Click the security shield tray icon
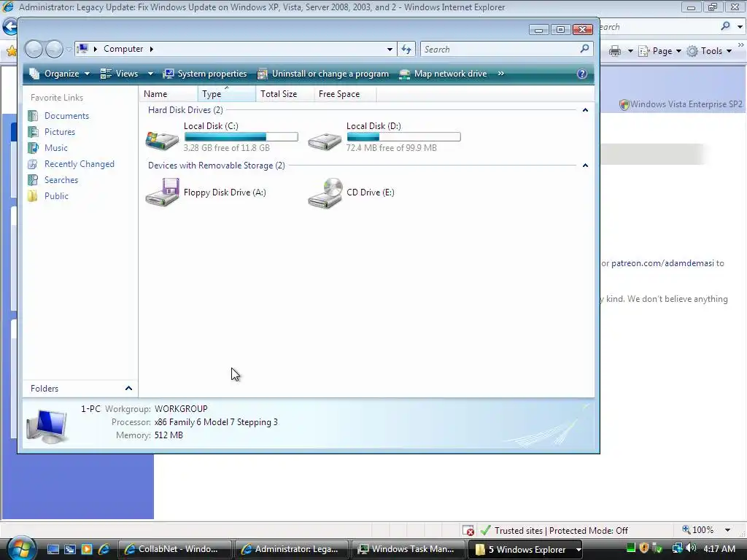 644,548
